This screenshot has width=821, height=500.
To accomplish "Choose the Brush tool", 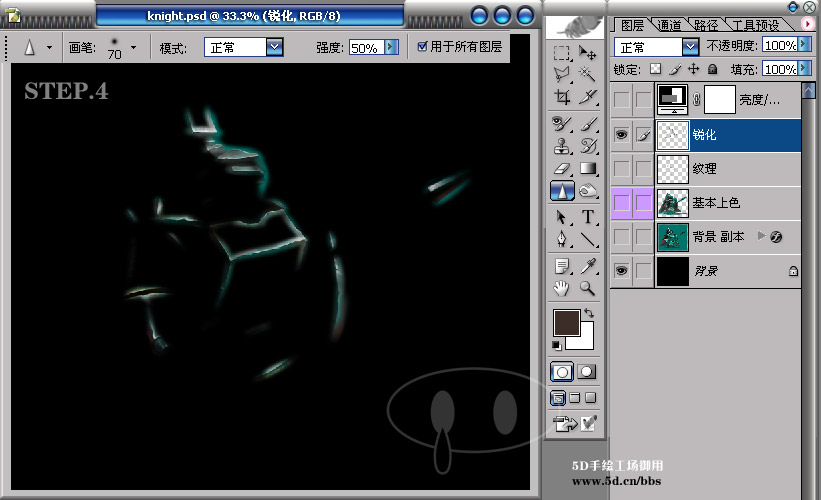I will click(x=587, y=124).
